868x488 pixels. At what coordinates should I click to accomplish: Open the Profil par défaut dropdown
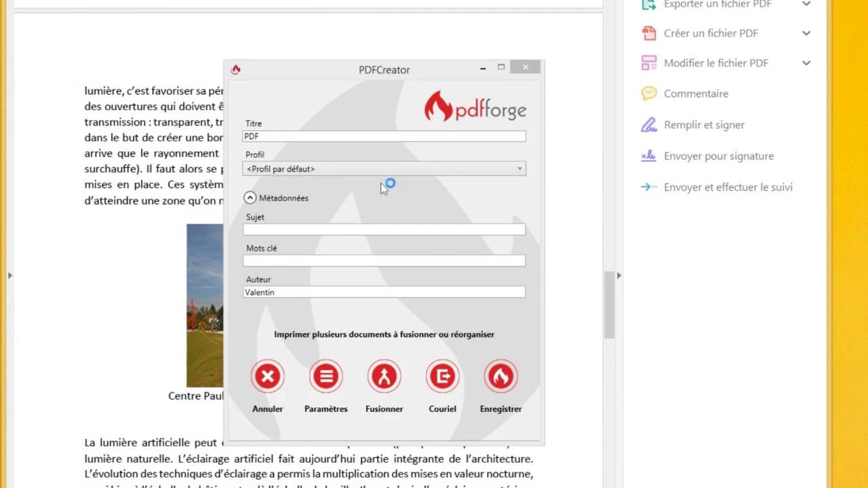(x=384, y=169)
